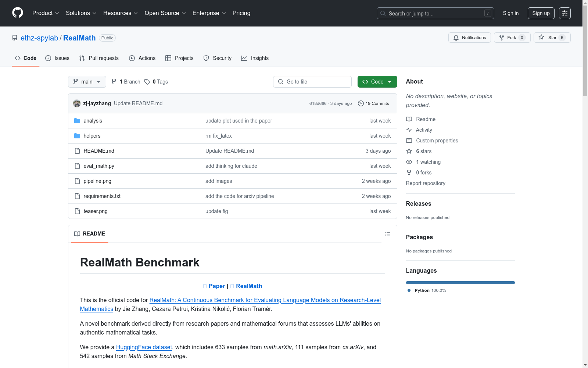Open commit message 'add images'
The height and width of the screenshot is (368, 588).
[219, 181]
